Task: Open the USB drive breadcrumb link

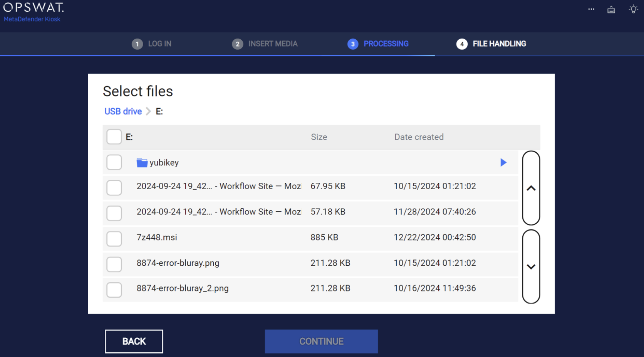Action: [x=123, y=111]
